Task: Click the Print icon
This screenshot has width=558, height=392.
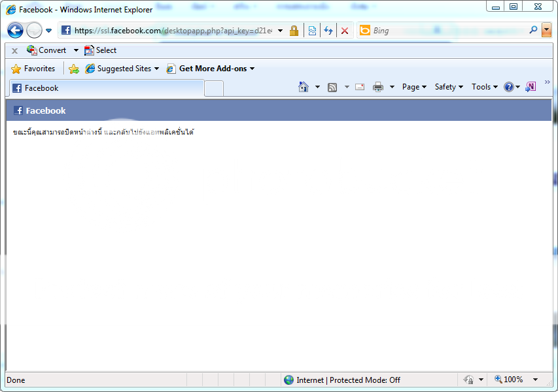Action: 378,87
